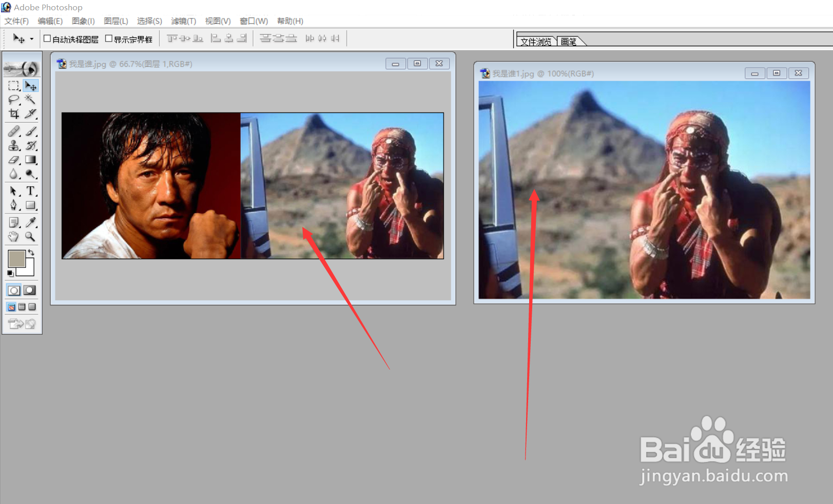Select the Crop tool
This screenshot has width=833, height=504.
click(14, 113)
